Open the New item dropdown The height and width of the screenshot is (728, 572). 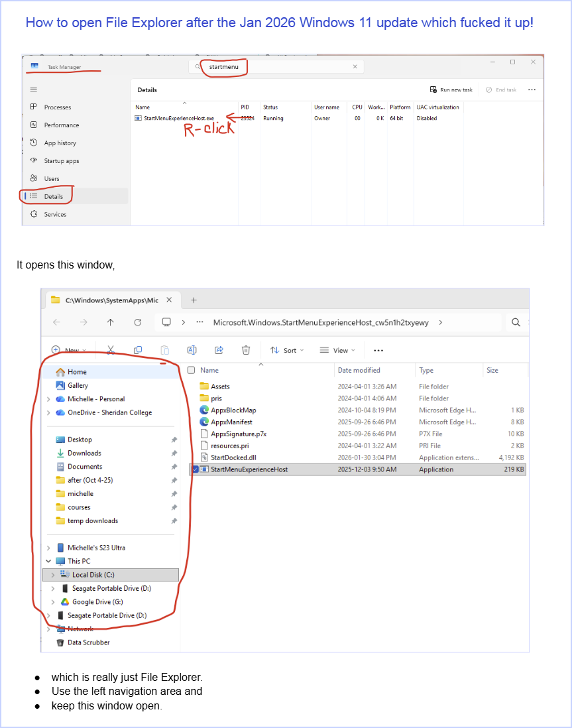69,350
